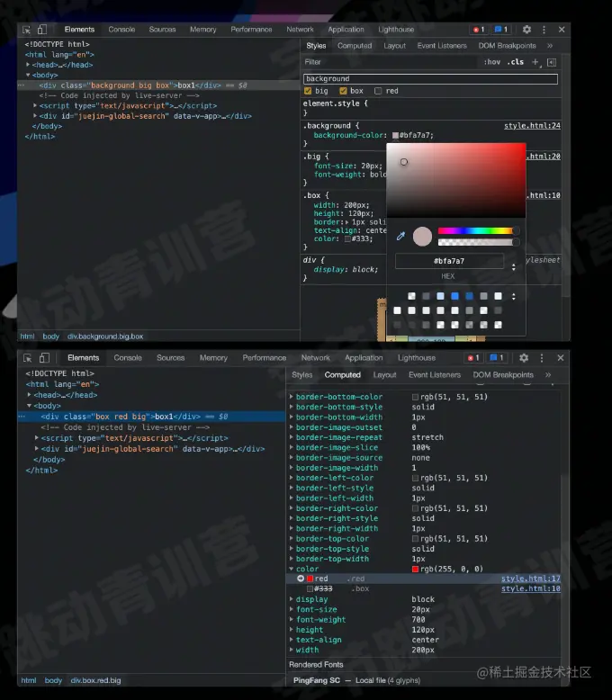Select div class background big box row
Viewport: 612px width, 700px height.
[x=158, y=85]
